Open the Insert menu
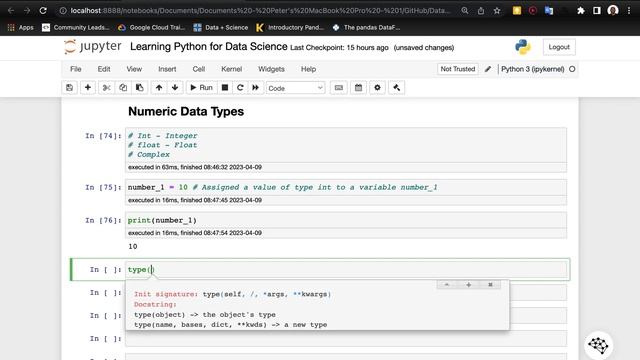The width and height of the screenshot is (640, 360). pos(167,69)
